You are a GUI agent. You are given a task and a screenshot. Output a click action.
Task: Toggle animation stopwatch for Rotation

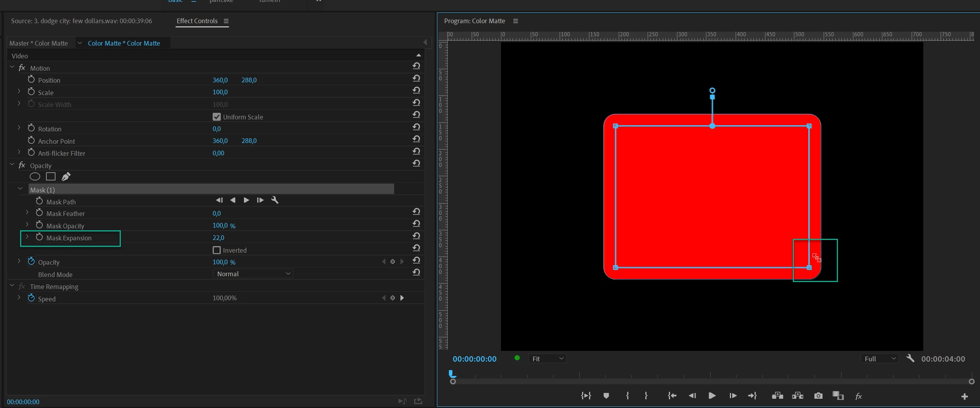[31, 128]
